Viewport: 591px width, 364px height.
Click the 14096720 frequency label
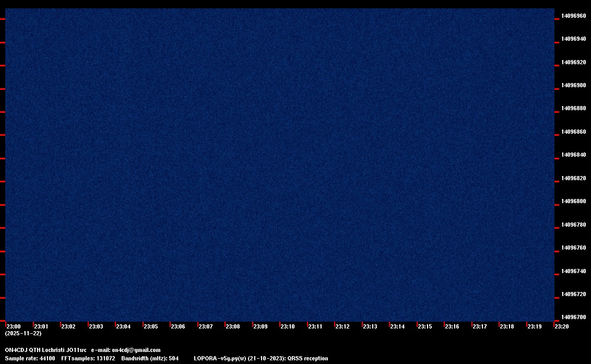(x=574, y=294)
